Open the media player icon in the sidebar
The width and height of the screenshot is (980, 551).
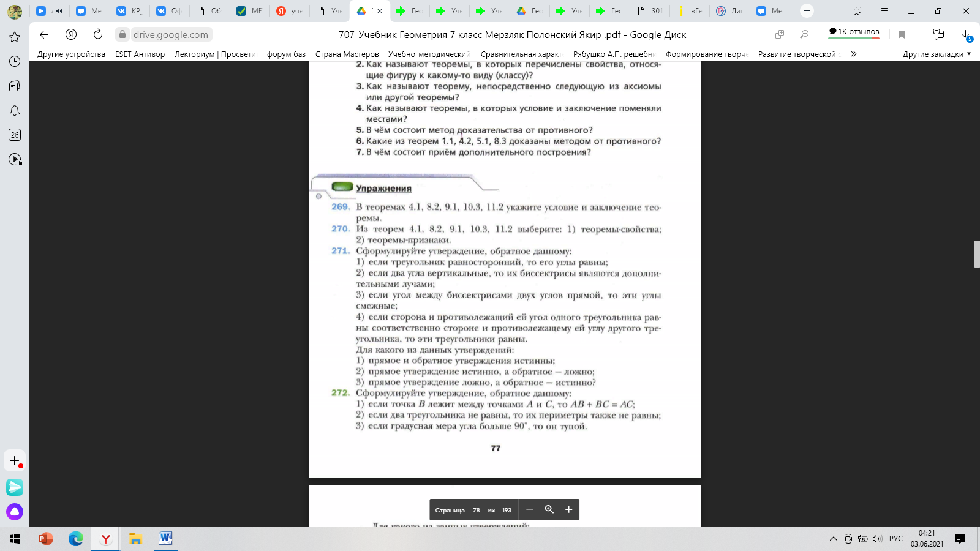(x=15, y=160)
